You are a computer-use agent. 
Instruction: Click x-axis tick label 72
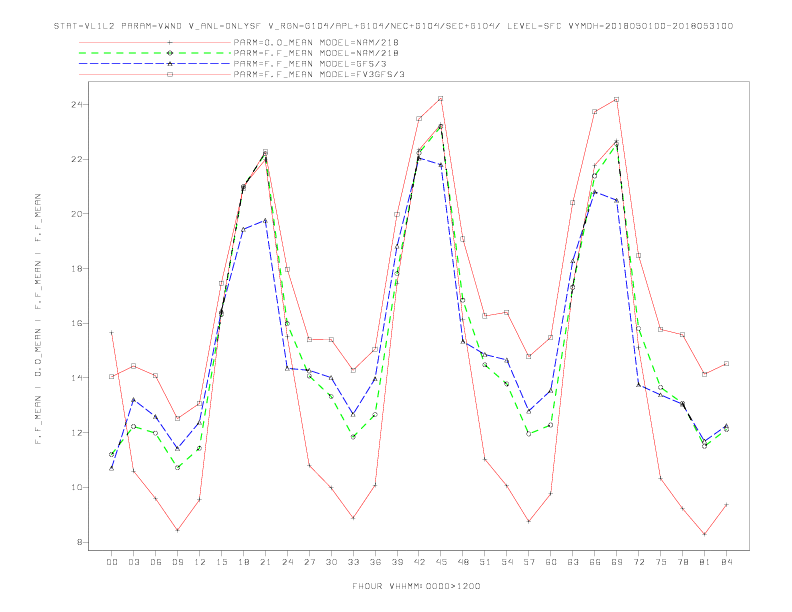pos(638,562)
